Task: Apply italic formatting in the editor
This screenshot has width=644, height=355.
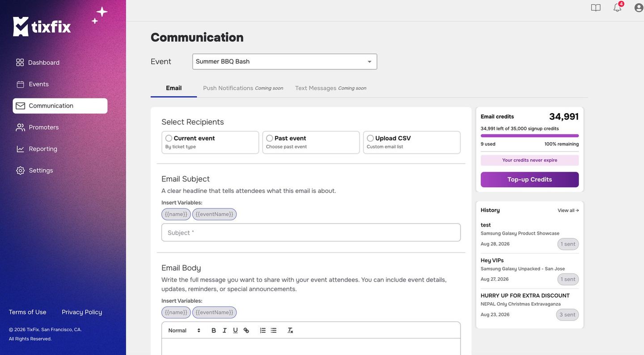Action: click(x=225, y=330)
